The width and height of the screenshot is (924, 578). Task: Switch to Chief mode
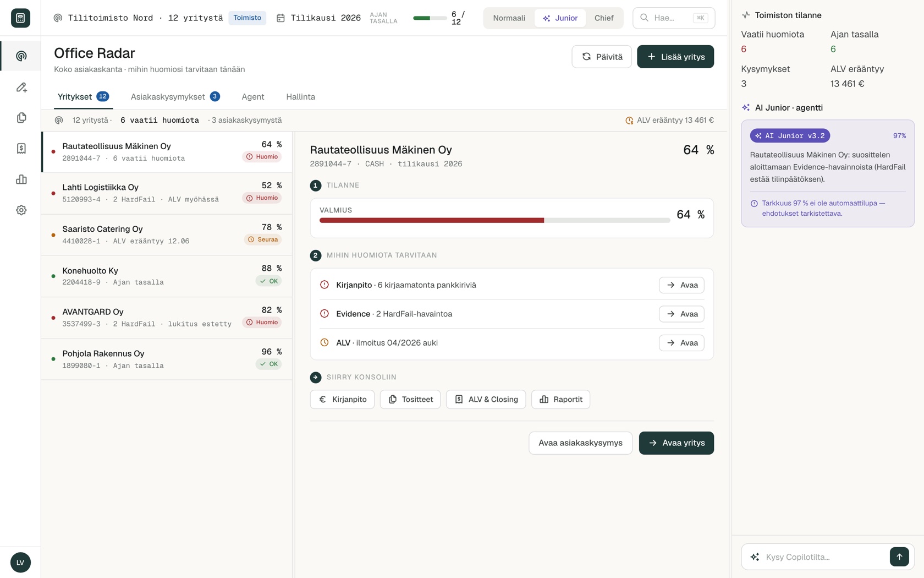click(603, 18)
